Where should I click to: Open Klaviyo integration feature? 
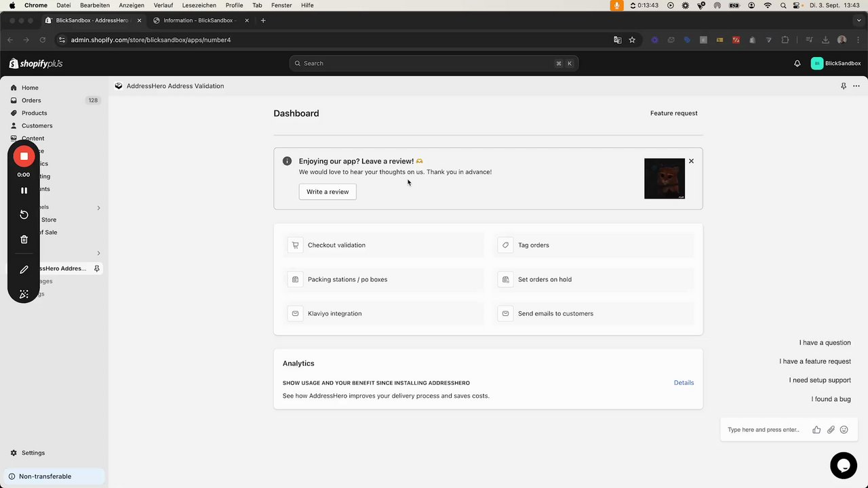click(384, 314)
